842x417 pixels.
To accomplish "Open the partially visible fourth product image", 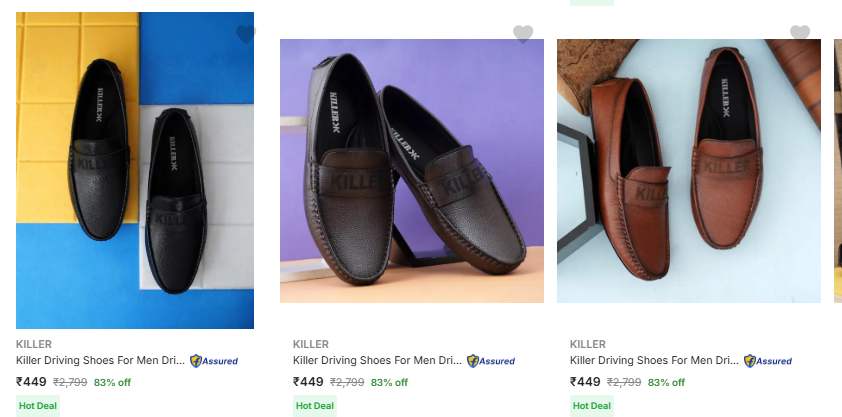I will tap(838, 170).
